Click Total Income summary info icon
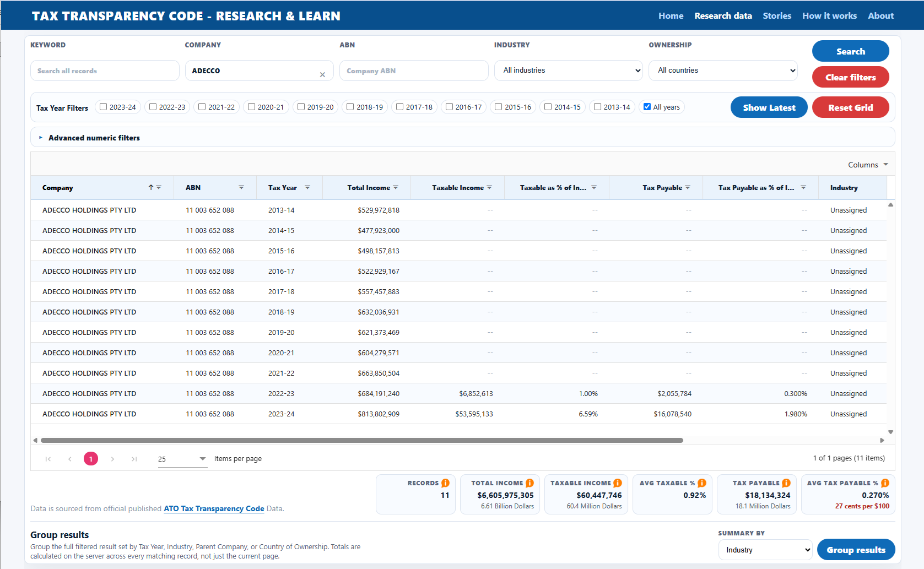 [529, 483]
